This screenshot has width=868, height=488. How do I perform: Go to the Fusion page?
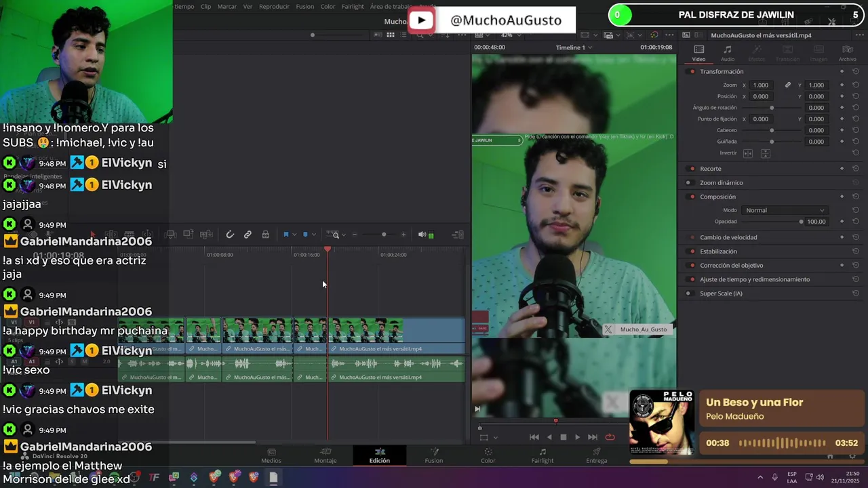click(434, 455)
